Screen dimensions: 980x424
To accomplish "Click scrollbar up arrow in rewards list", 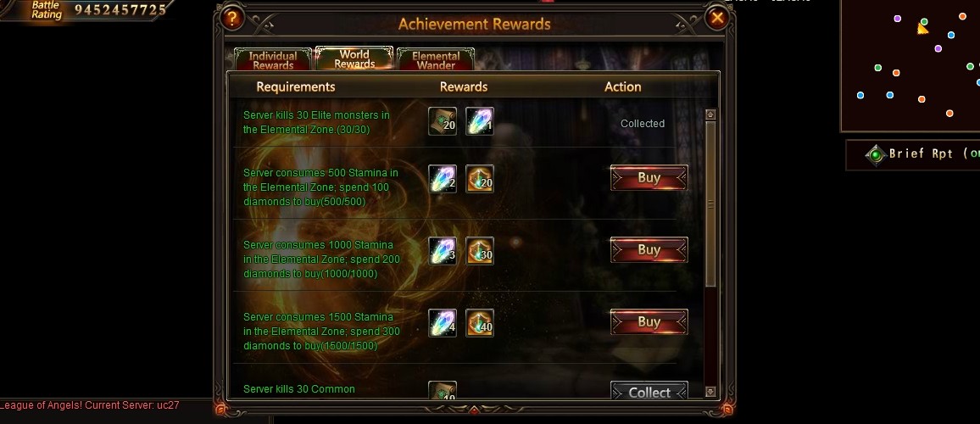I will [x=710, y=114].
